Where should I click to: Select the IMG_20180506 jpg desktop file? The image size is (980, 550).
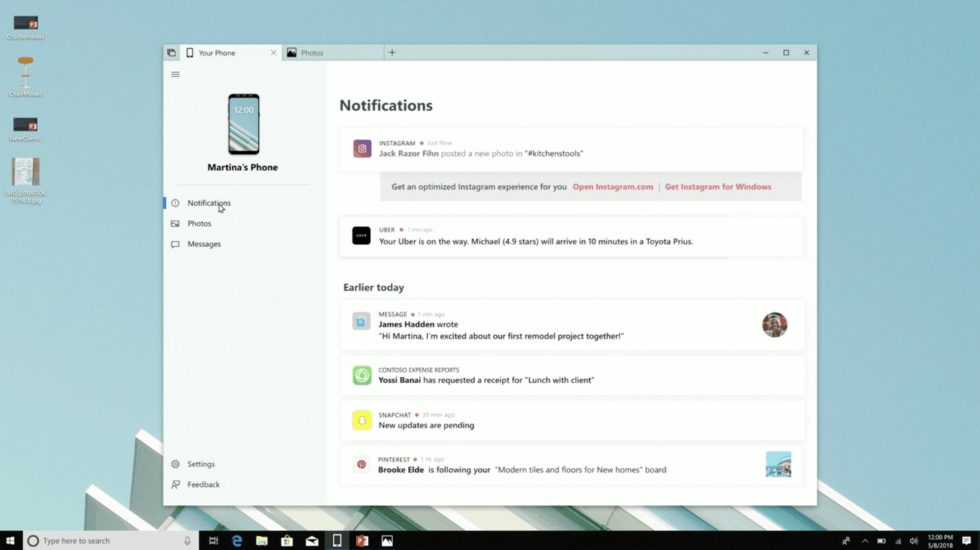pyautogui.click(x=26, y=180)
